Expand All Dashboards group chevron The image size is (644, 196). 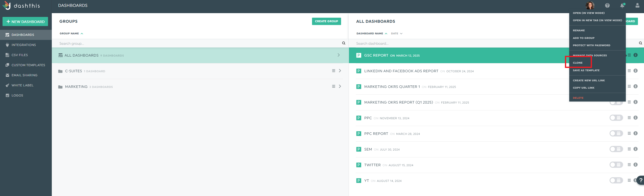coord(339,55)
